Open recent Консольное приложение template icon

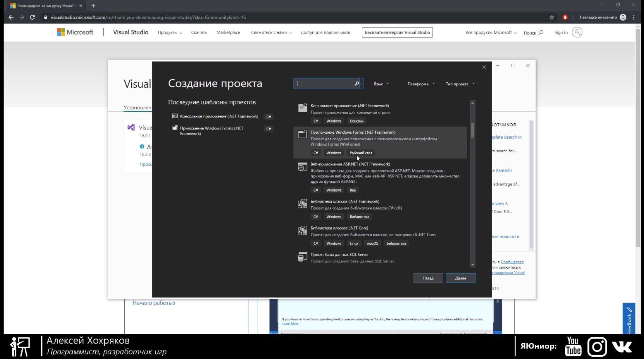[175, 116]
